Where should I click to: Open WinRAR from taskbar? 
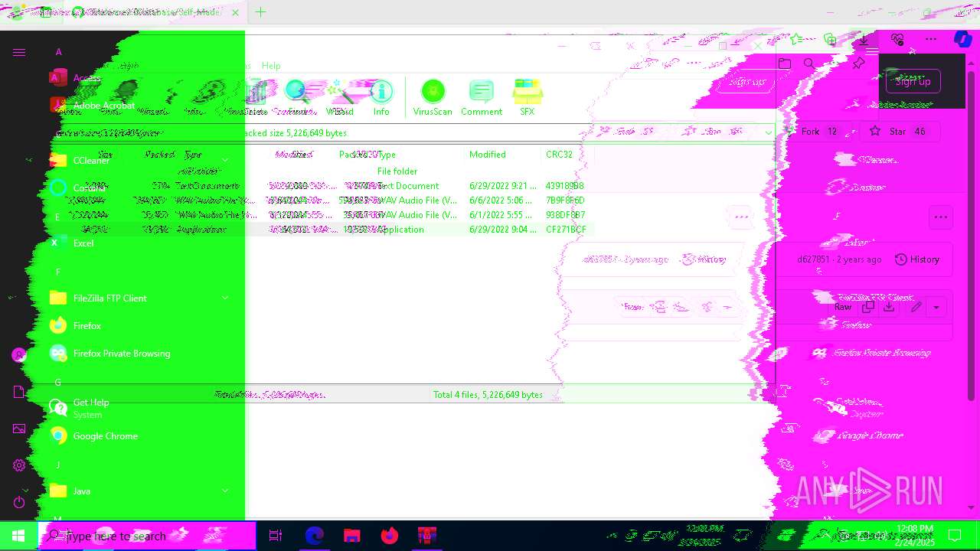coord(427,536)
